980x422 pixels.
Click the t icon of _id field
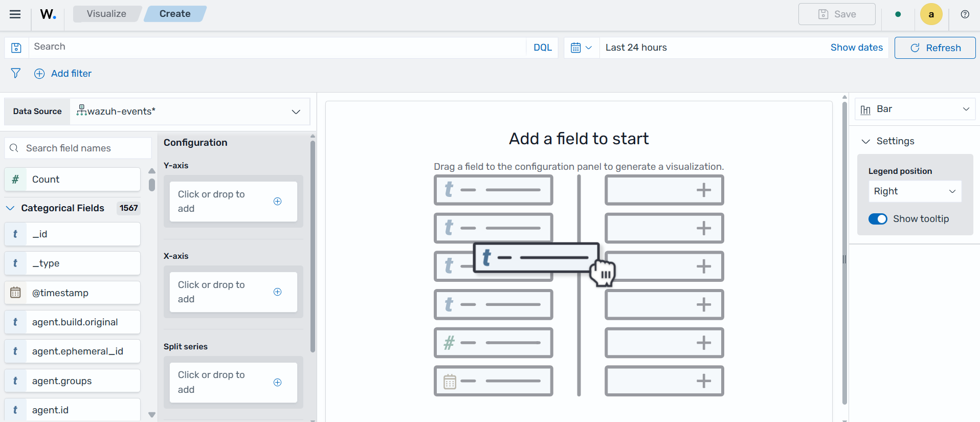[15, 234]
